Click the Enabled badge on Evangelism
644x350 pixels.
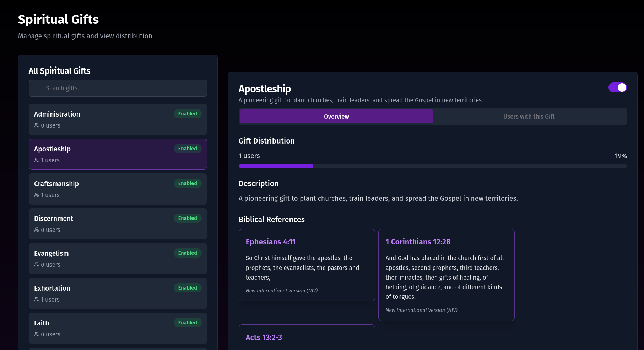(x=188, y=253)
